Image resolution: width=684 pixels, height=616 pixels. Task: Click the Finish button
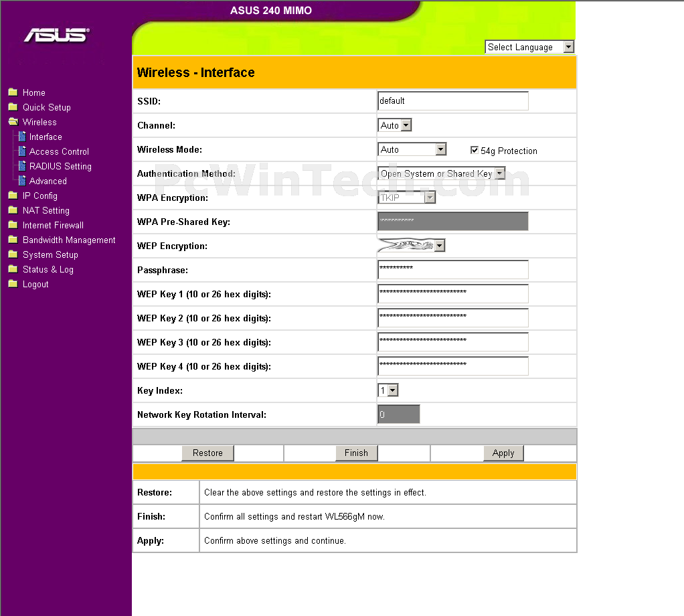[357, 453]
